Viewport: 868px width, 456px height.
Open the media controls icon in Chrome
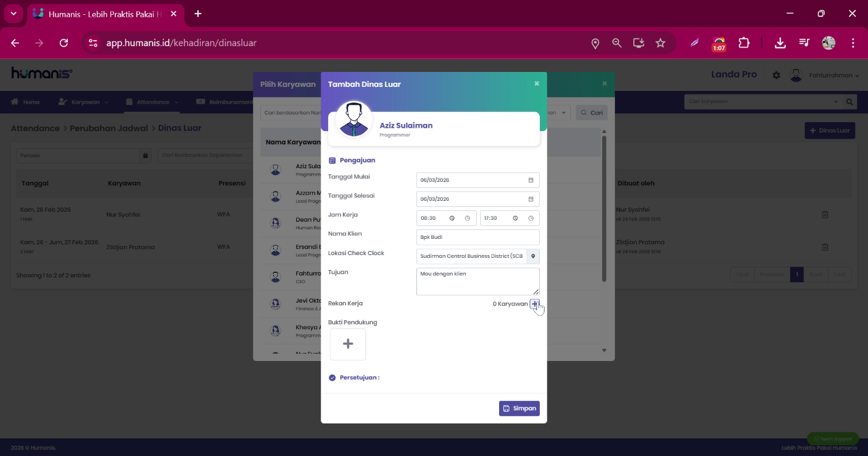[x=804, y=43]
